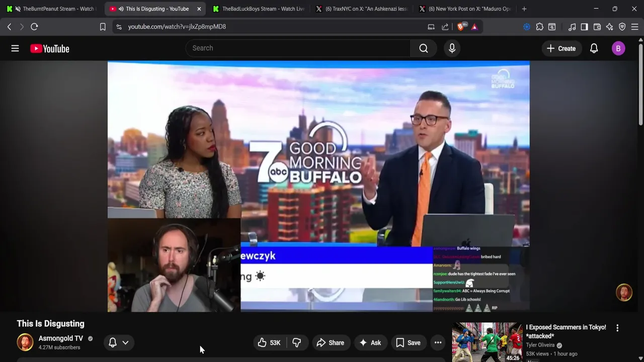The height and width of the screenshot is (362, 644).
Task: Toggle the channel notification bell for Asmongold TV
Action: point(113,342)
